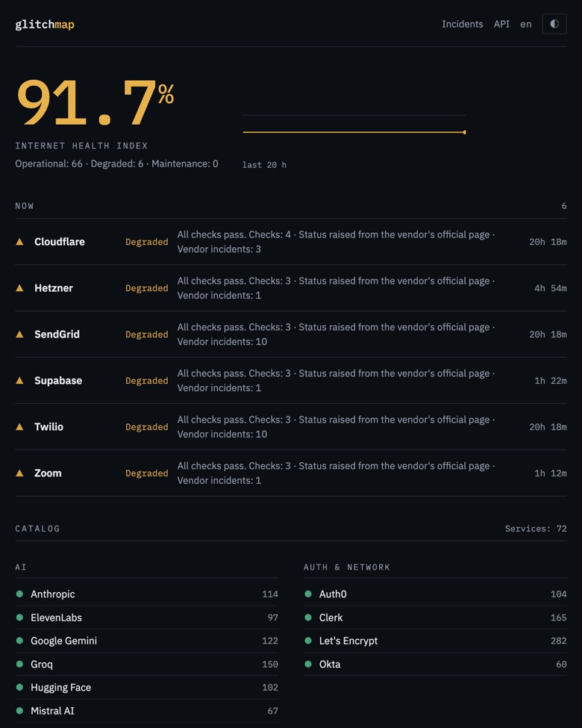This screenshot has width=582, height=728.
Task: Click Let's Encrypt's value 282
Action: 558,641
